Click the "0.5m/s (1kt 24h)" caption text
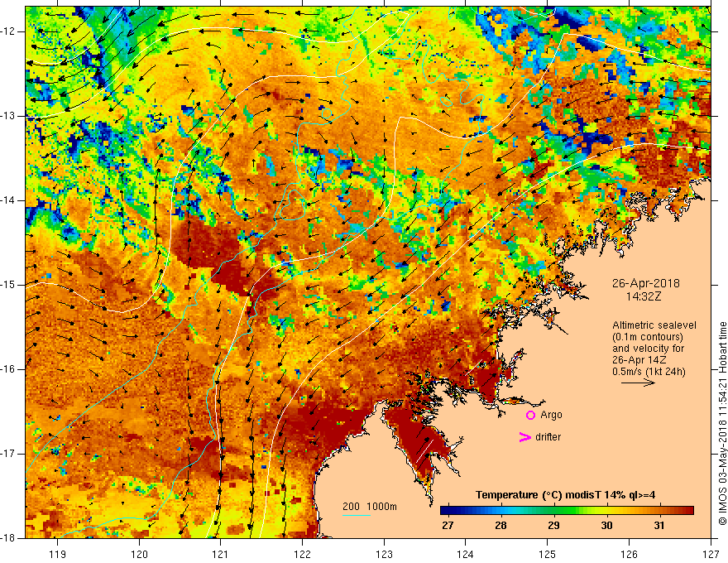The width and height of the screenshot is (728, 563). [649, 372]
